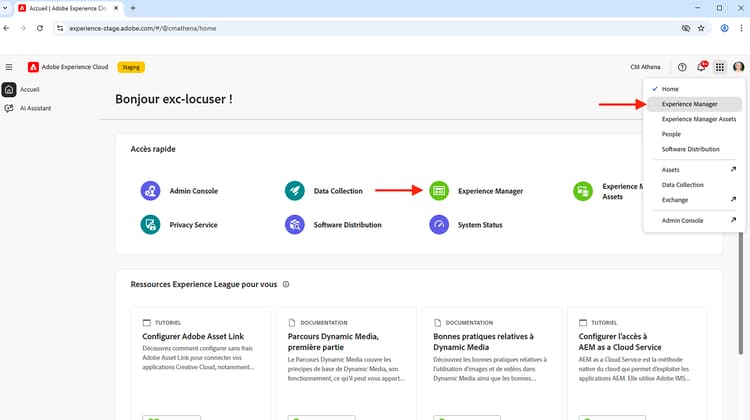The width and height of the screenshot is (750, 420).
Task: Select the Accueil home icon in sidebar
Action: tap(9, 89)
